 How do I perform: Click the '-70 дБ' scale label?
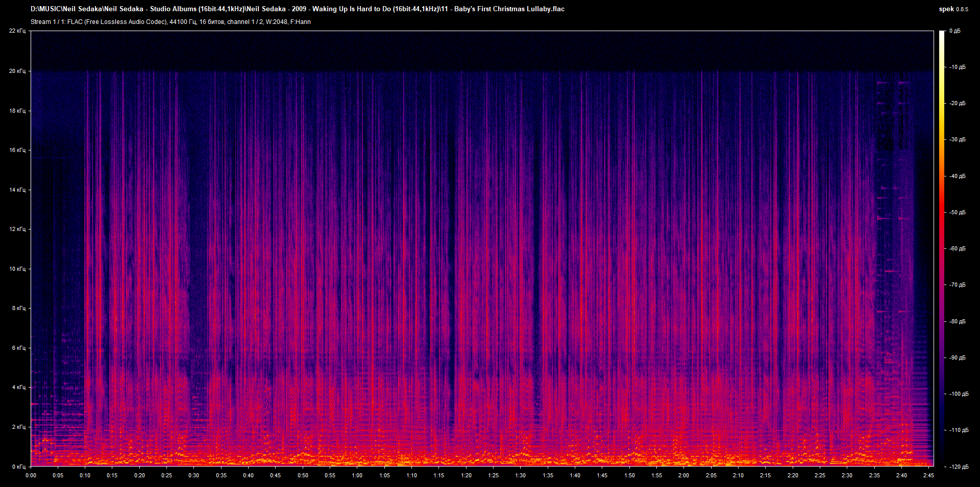[x=958, y=285]
